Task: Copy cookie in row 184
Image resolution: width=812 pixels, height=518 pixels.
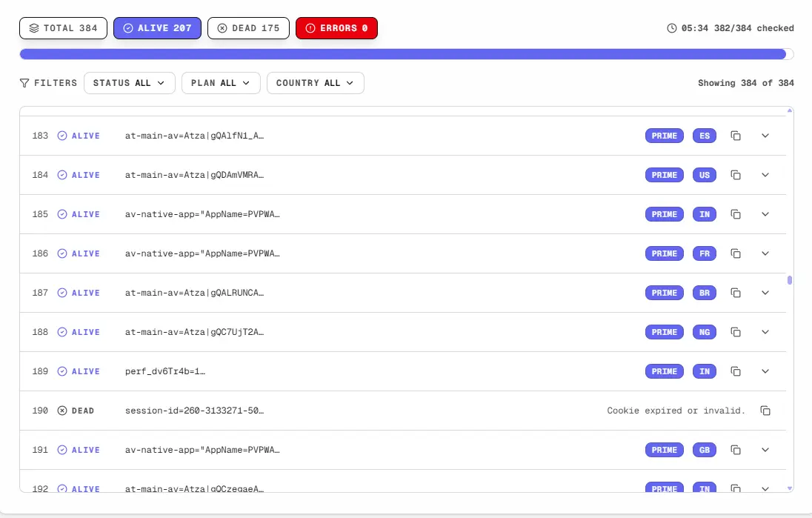Action: click(736, 175)
